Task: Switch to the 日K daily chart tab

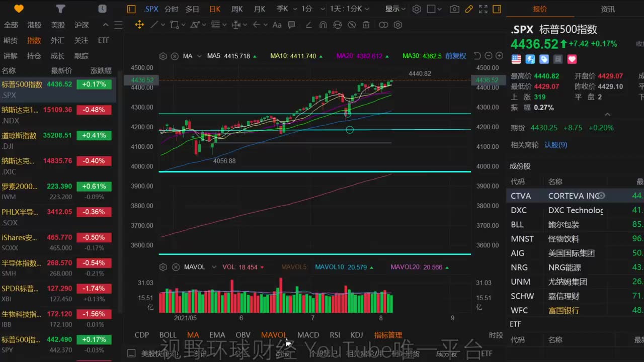Action: pos(215,9)
